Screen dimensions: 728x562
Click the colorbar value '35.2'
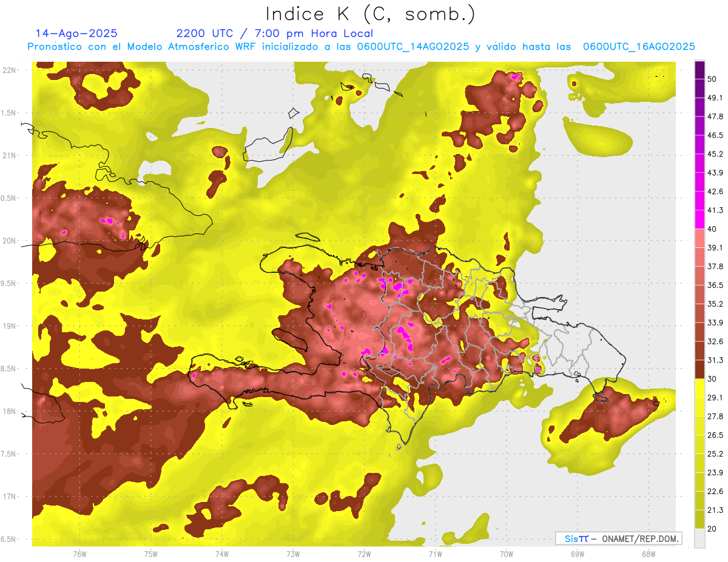(x=715, y=304)
